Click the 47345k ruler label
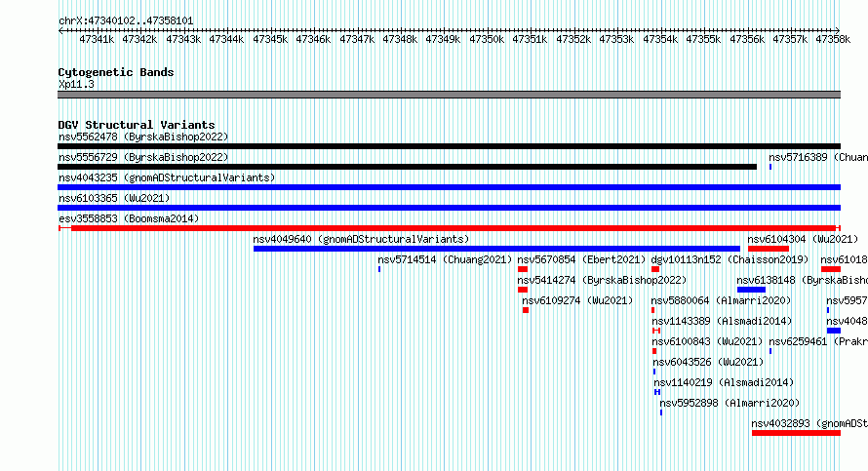Image resolution: width=868 pixels, height=471 pixels. coord(270,39)
